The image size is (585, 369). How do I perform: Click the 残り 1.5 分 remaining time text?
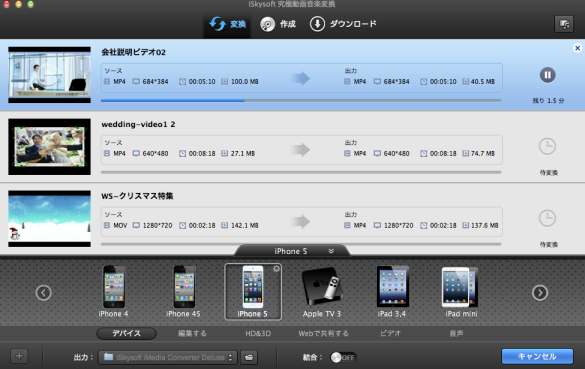pos(548,101)
